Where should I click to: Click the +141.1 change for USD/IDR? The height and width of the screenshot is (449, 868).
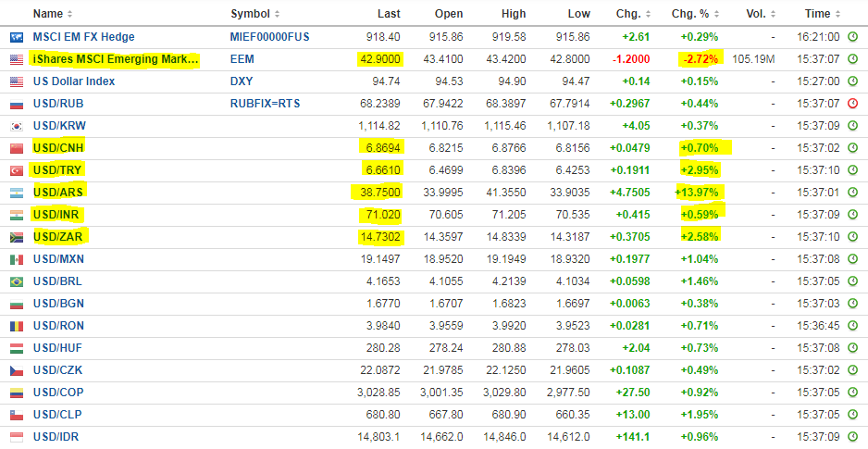[634, 436]
